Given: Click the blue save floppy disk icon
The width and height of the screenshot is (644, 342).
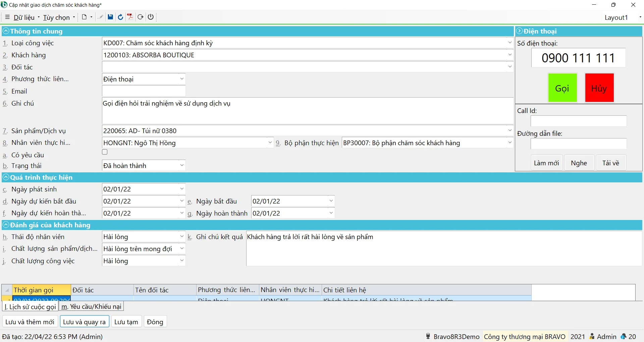Looking at the screenshot, I should (110, 17).
